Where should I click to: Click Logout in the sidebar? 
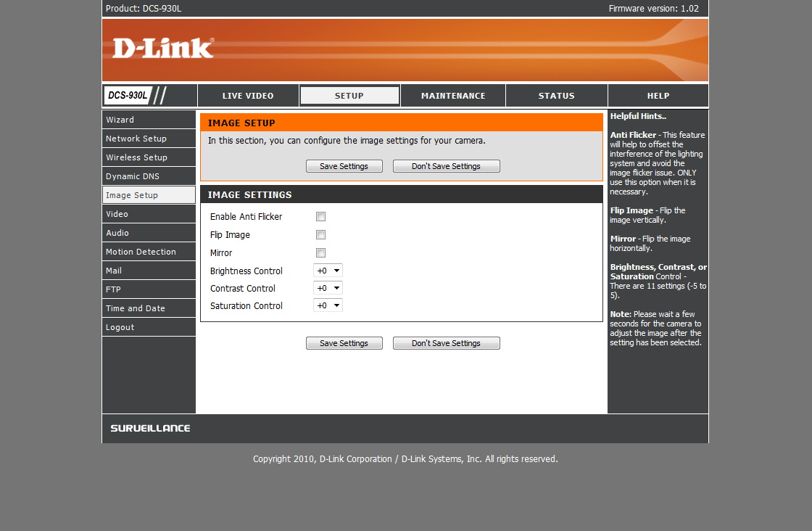point(149,327)
